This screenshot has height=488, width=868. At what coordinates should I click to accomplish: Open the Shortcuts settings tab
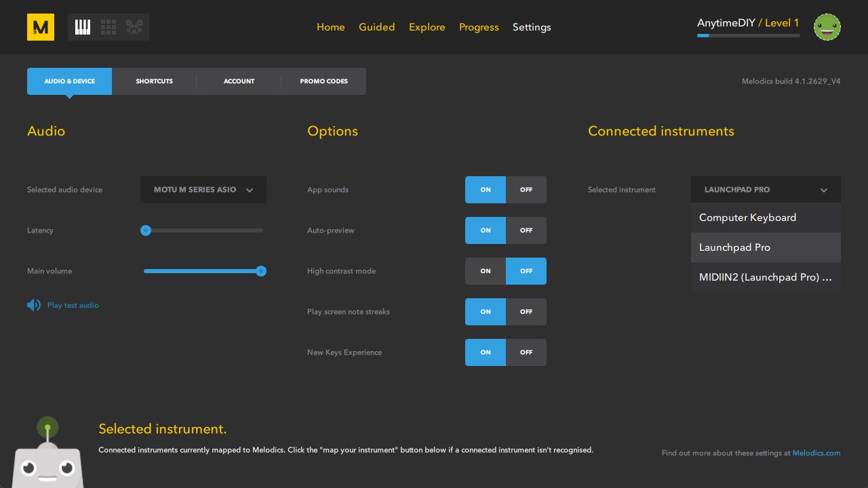[x=154, y=81]
